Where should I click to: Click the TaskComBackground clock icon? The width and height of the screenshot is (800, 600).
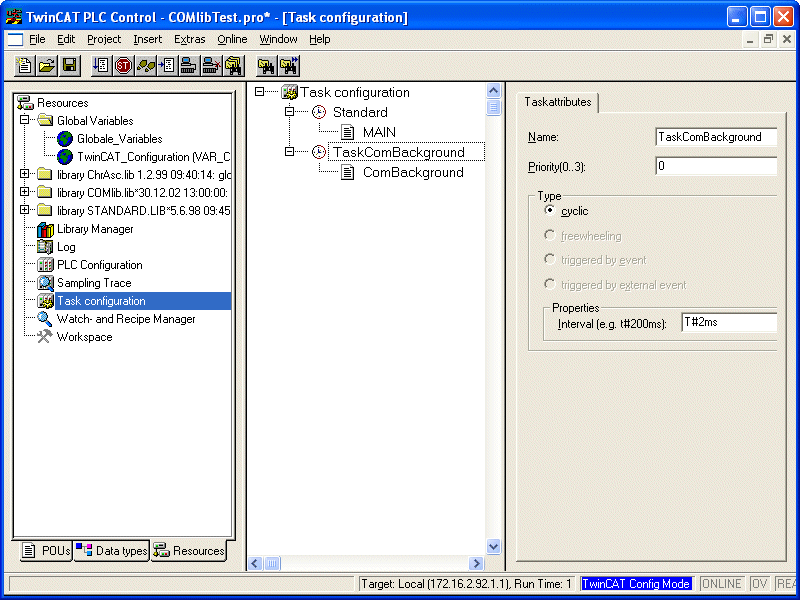point(319,152)
